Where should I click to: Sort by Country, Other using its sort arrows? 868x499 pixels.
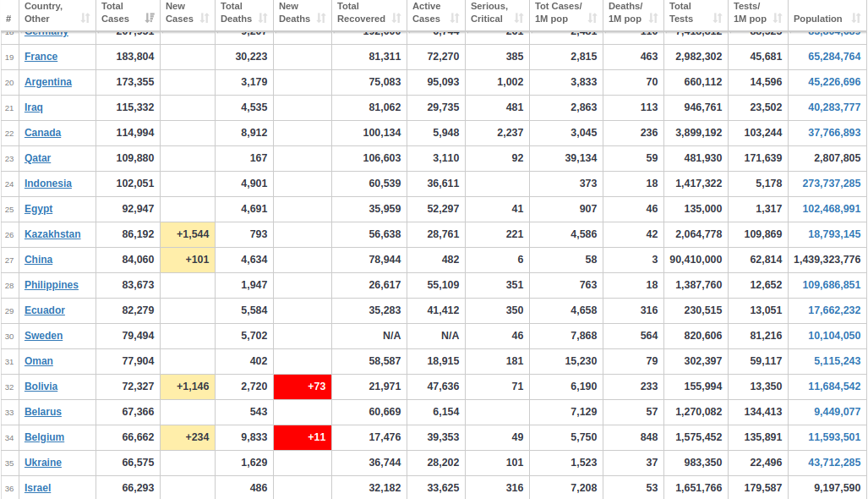click(85, 19)
